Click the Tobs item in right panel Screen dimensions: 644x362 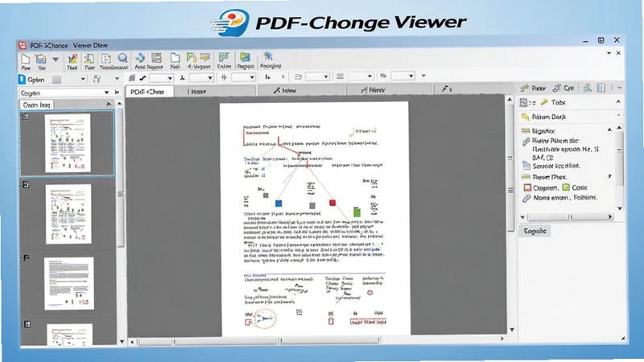(553, 102)
